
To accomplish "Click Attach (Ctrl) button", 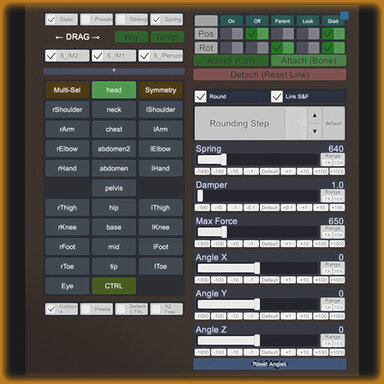I will [x=231, y=61].
